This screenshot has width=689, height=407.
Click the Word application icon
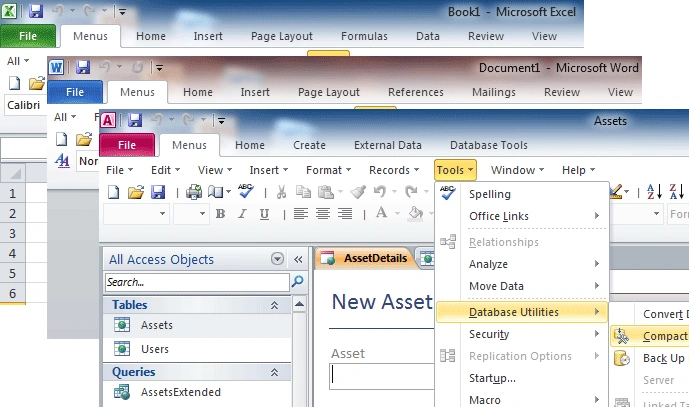pyautogui.click(x=57, y=67)
